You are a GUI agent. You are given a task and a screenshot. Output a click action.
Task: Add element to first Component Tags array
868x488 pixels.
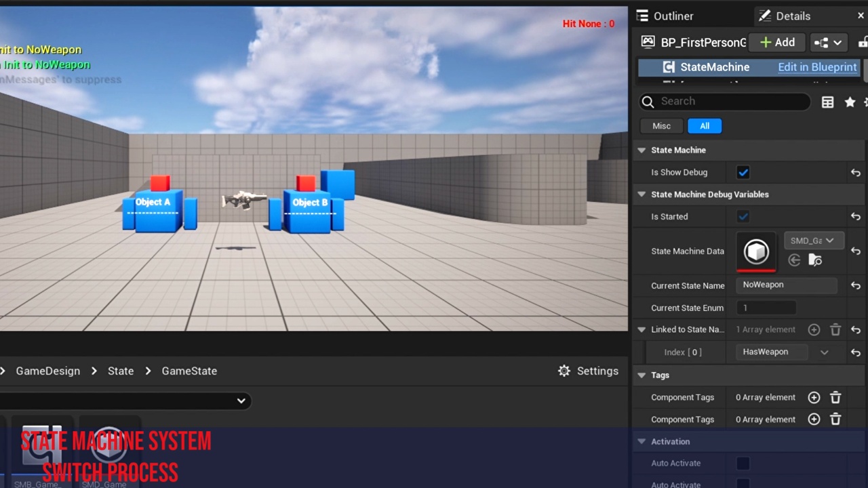pyautogui.click(x=814, y=398)
